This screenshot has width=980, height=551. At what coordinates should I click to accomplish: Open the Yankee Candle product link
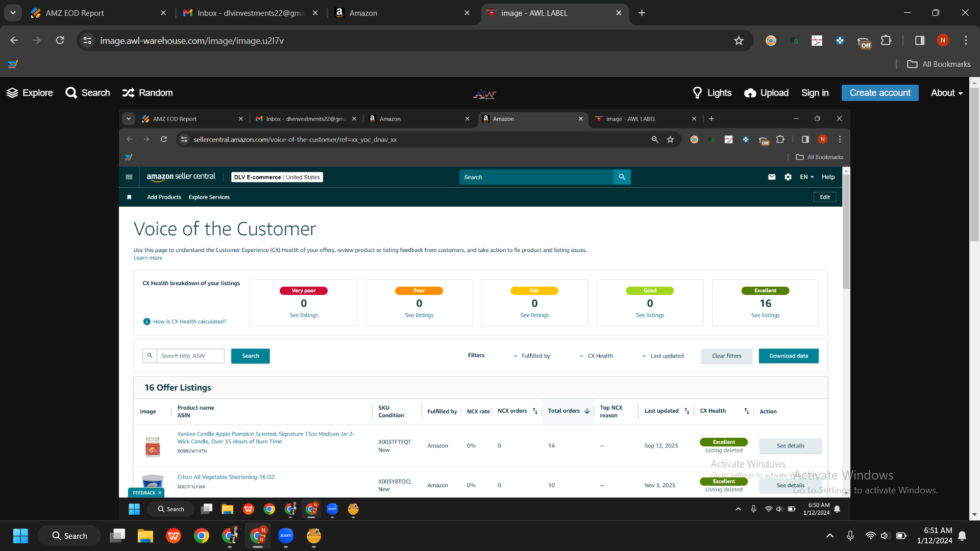pyautogui.click(x=266, y=438)
